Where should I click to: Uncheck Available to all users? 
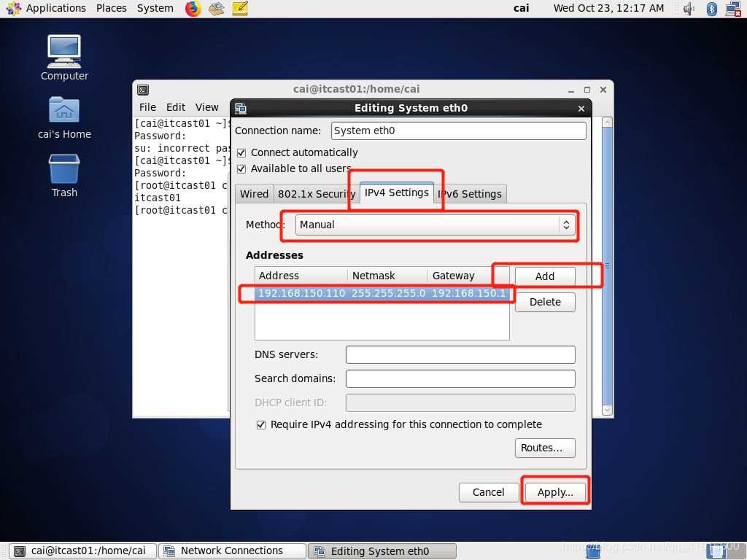pos(241,168)
